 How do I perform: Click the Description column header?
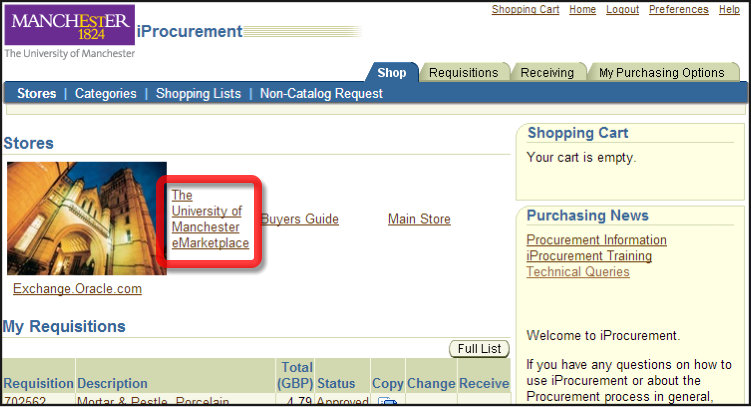click(112, 384)
